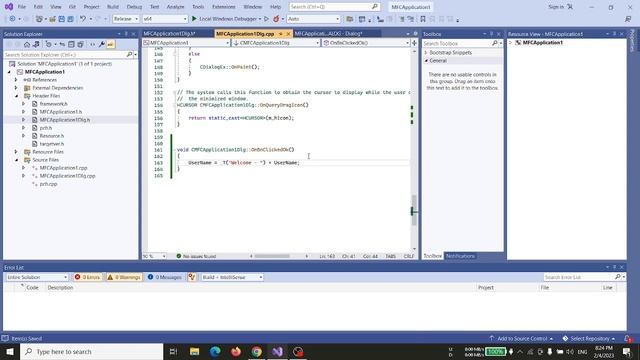Open the x64 platform dropdown
The image size is (640, 360).
tap(165, 19)
